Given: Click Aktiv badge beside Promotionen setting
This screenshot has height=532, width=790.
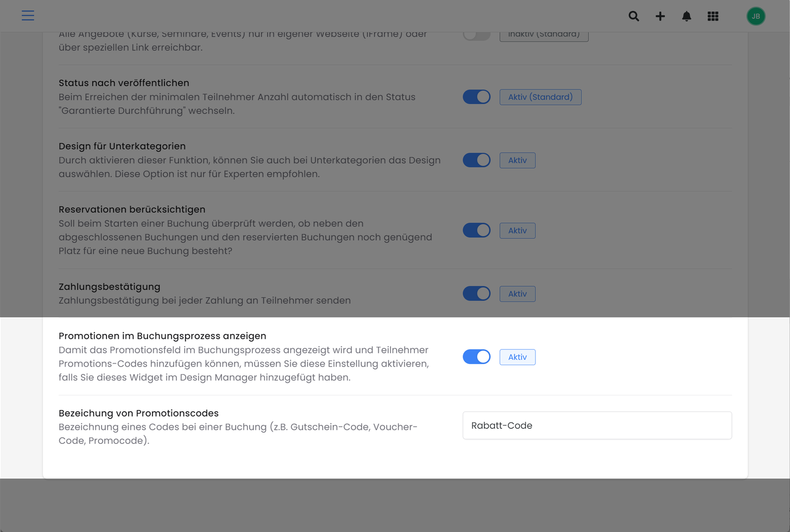Looking at the screenshot, I should coord(518,357).
